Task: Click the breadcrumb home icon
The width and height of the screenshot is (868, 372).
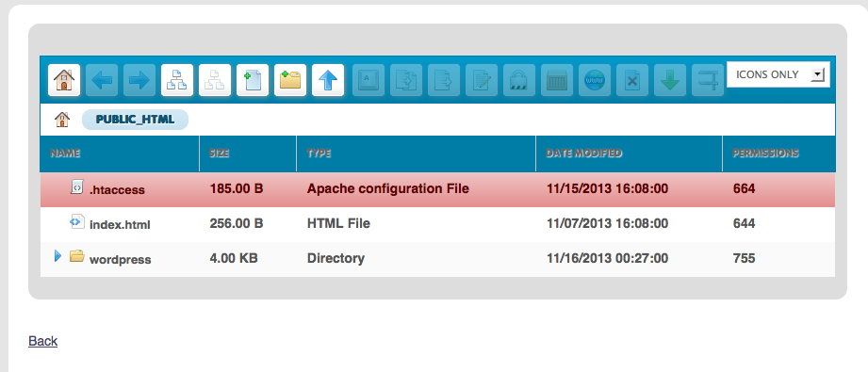Action: point(62,120)
